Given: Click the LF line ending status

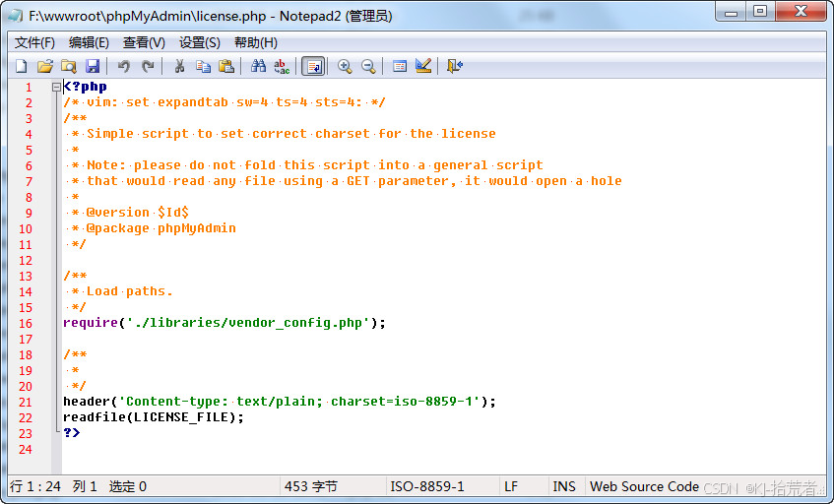Looking at the screenshot, I should click(511, 486).
